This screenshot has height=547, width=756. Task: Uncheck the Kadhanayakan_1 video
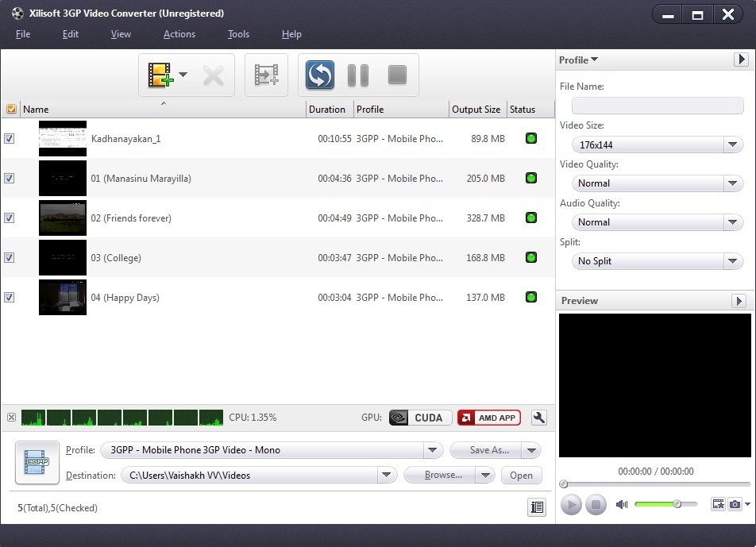9,138
